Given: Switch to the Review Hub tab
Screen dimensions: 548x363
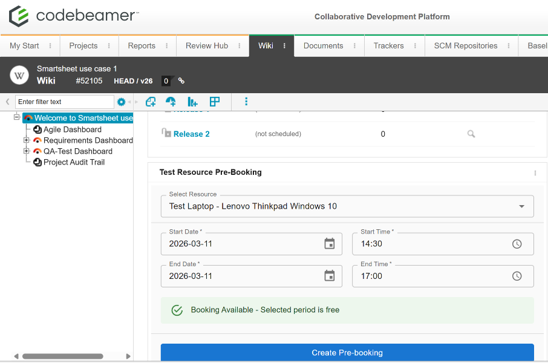Looking at the screenshot, I should 207,46.
